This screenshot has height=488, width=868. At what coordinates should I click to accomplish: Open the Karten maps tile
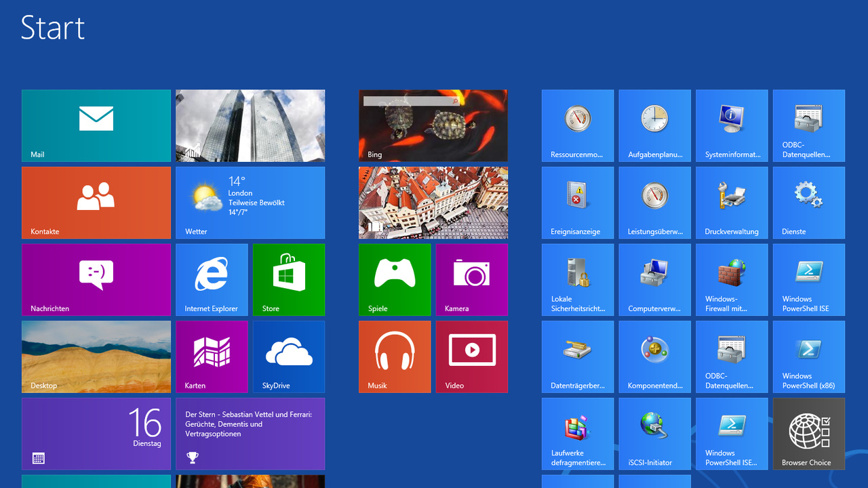point(212,357)
